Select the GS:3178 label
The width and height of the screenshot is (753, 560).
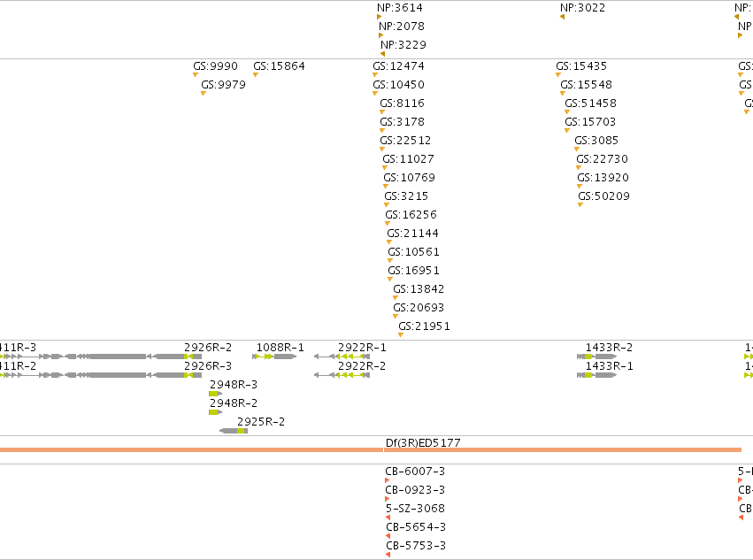403,122
